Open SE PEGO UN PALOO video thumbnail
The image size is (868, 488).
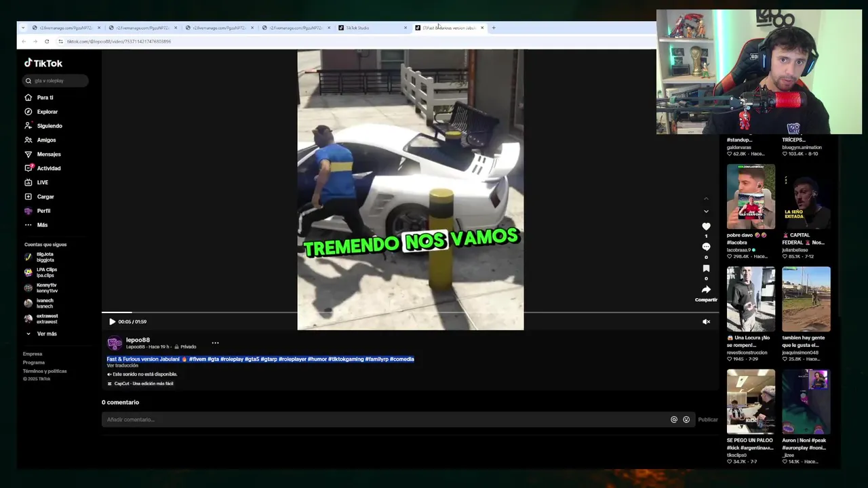[x=751, y=401]
